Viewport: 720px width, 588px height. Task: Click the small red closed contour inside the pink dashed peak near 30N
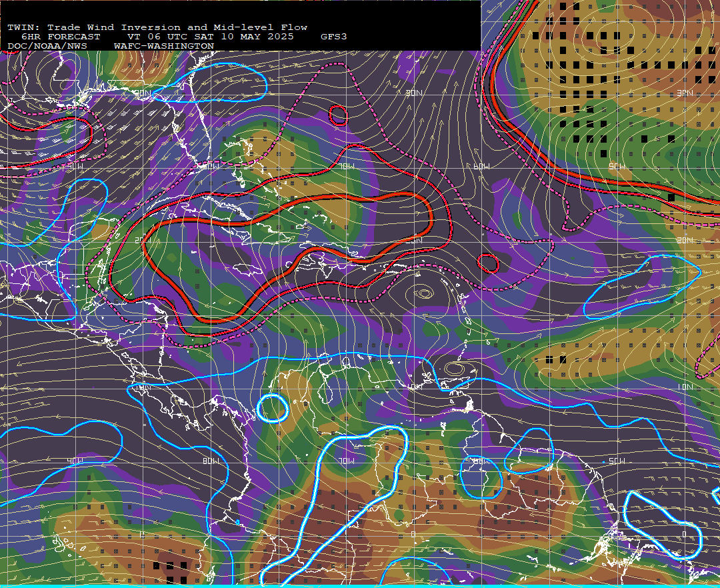pos(339,115)
